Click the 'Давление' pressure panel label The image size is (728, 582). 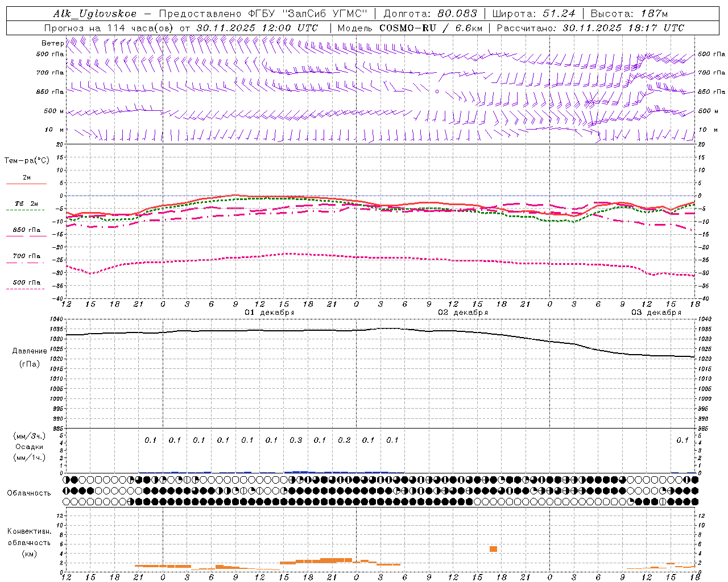[30, 351]
